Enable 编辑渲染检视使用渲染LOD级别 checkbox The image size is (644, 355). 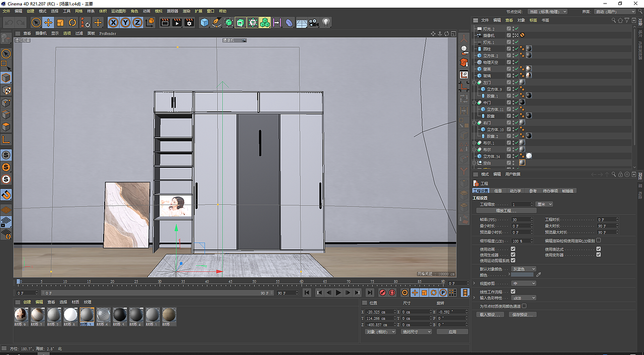(x=598, y=240)
